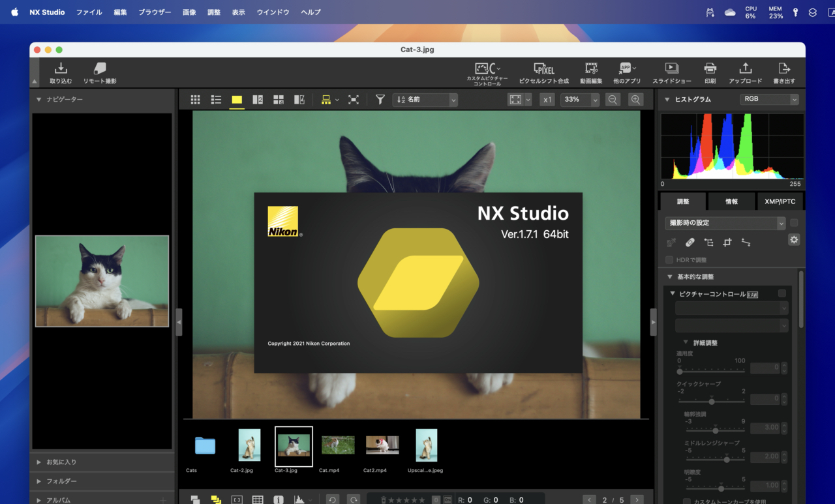This screenshot has width=835, height=504.
Task: Open the filter funnel icon
Action: click(x=380, y=100)
